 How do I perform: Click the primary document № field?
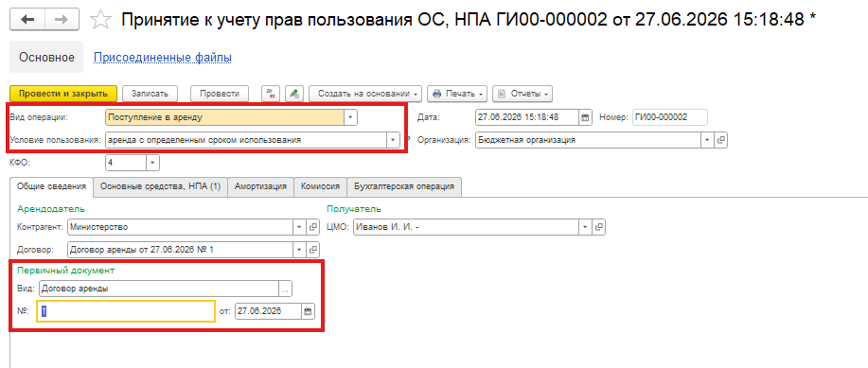[126, 311]
